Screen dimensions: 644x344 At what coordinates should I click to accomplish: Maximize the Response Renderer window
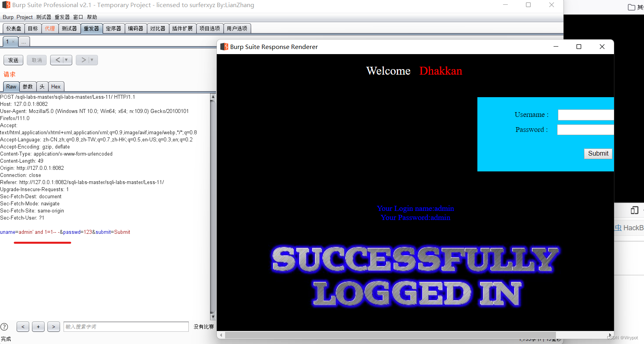tap(579, 47)
